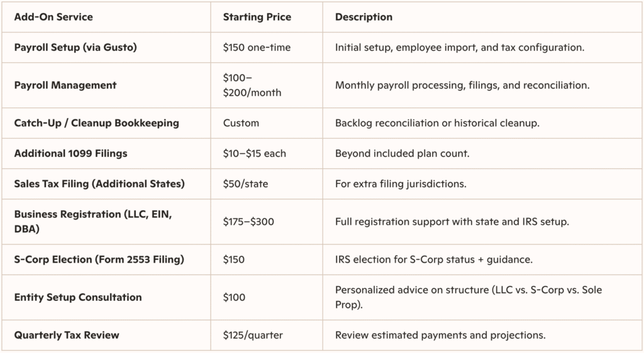This screenshot has height=353, width=644.
Task: Click the Custom price cell
Action: [241, 123]
